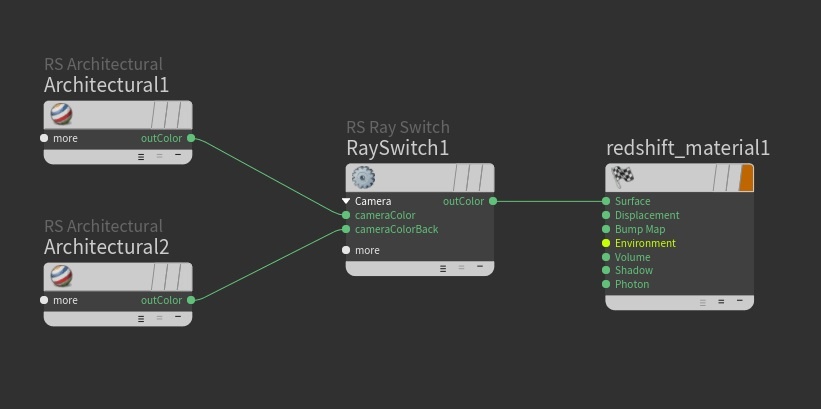Click the three-line detail icon on Architectural2
821x409 pixels.
(141, 318)
